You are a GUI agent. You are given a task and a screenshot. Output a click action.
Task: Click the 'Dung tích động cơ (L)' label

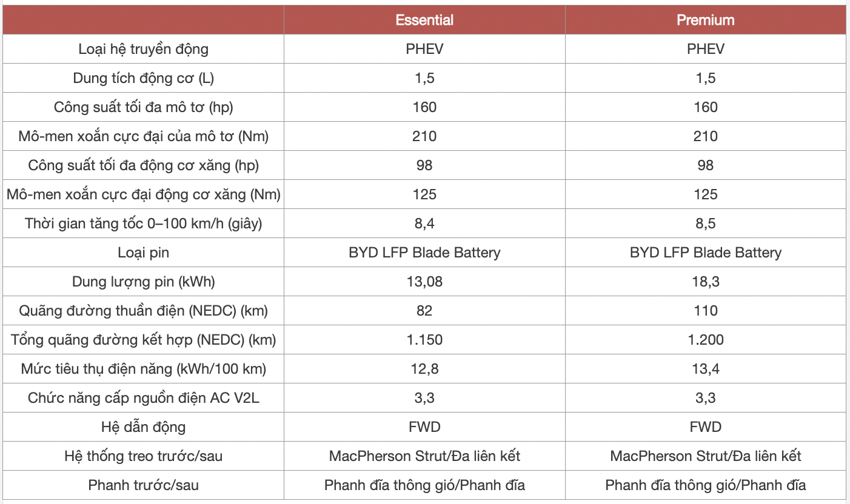tap(144, 78)
